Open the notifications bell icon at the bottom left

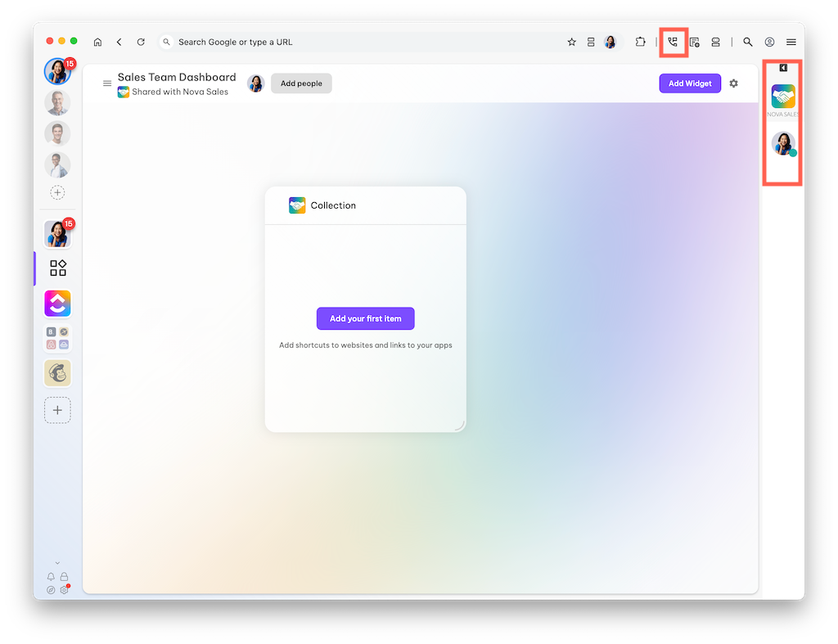pos(51,577)
